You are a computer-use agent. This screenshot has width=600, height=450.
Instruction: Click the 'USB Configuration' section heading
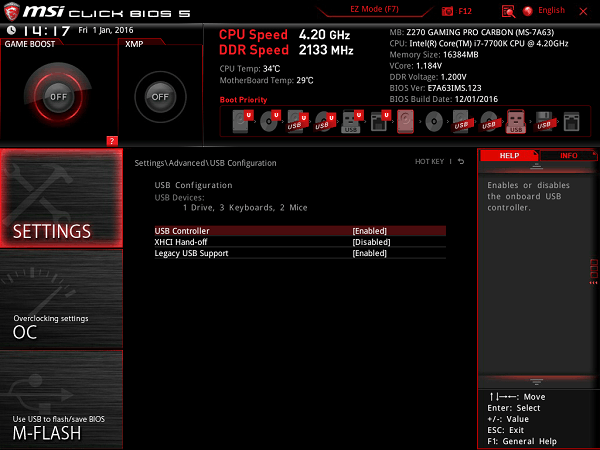(x=193, y=185)
